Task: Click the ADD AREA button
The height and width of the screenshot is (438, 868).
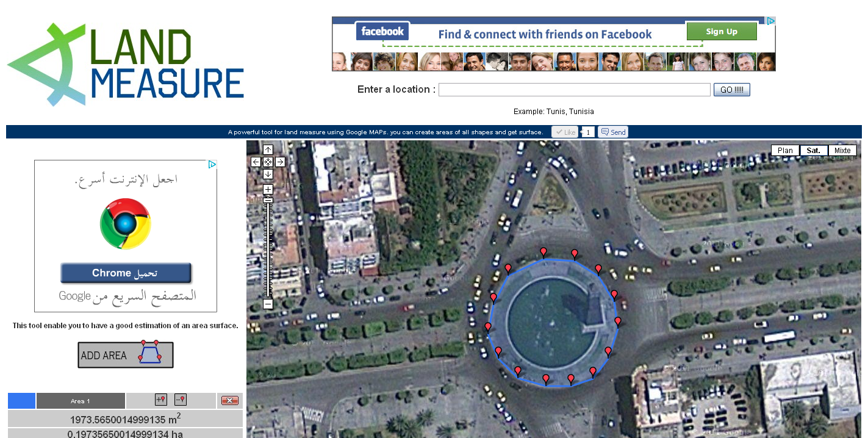Action: coord(126,355)
